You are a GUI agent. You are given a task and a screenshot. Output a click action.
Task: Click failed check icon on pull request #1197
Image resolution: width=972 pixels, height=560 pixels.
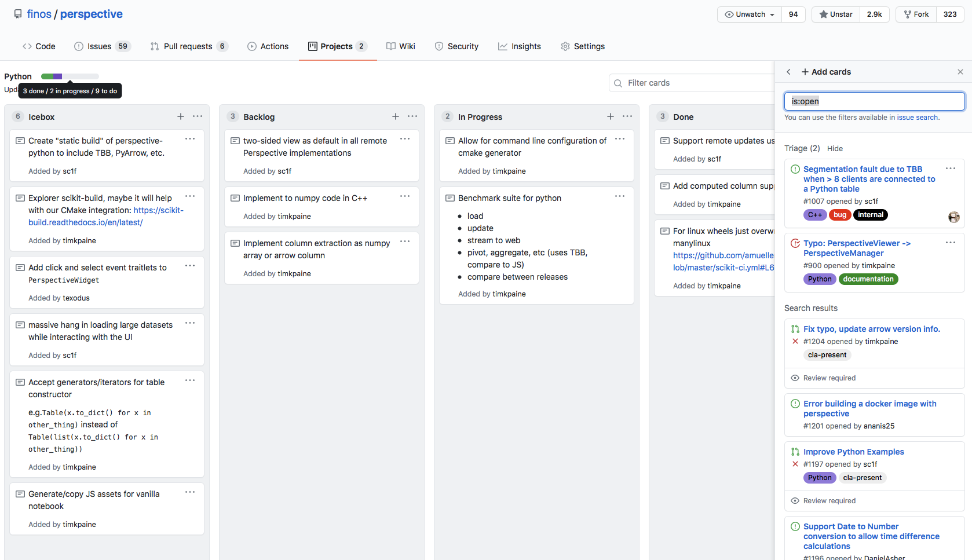pos(795,464)
